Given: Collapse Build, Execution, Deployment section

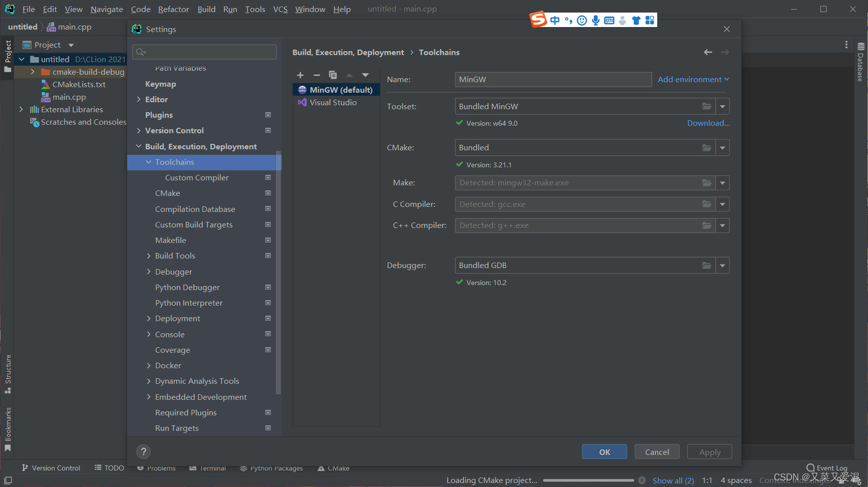Looking at the screenshot, I should (139, 146).
